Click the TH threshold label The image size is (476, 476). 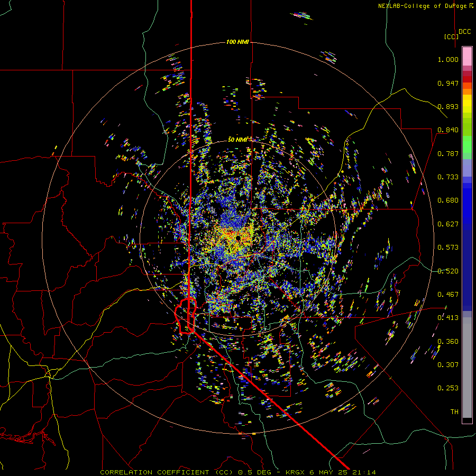(454, 412)
